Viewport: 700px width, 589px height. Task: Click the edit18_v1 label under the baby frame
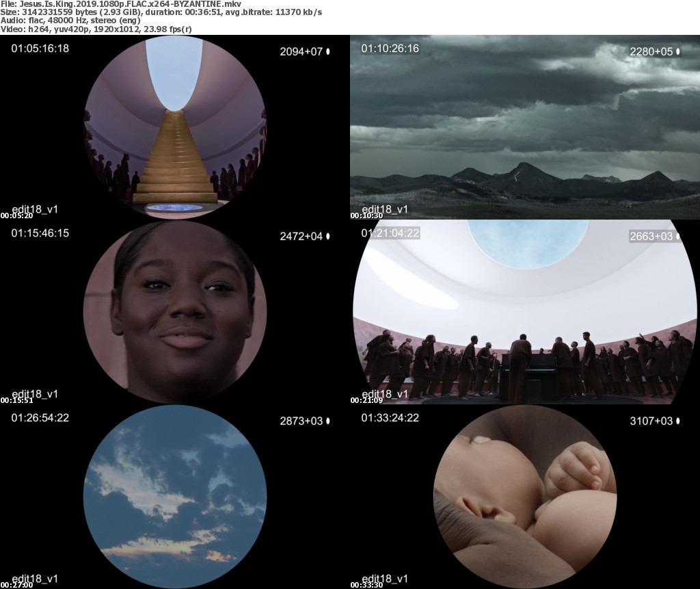click(x=385, y=578)
